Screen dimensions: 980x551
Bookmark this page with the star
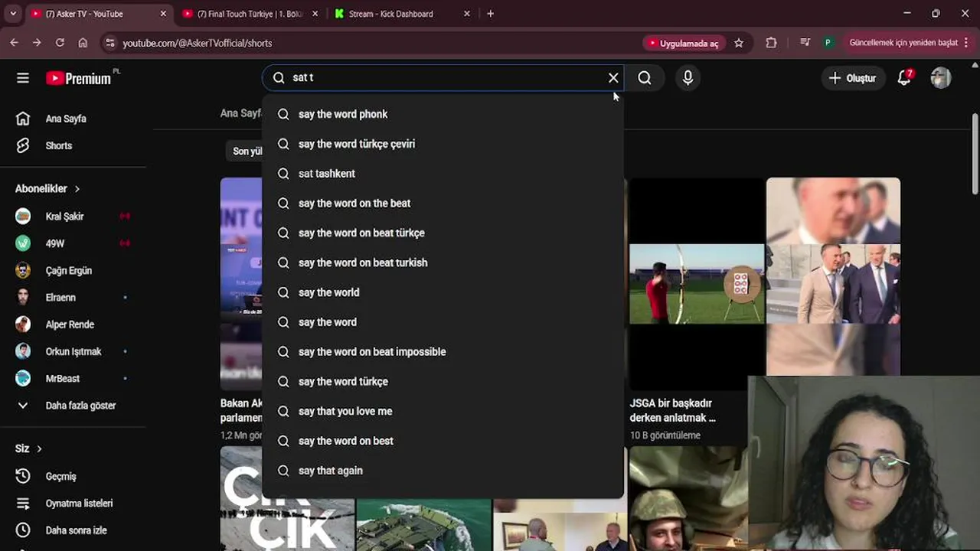(739, 43)
